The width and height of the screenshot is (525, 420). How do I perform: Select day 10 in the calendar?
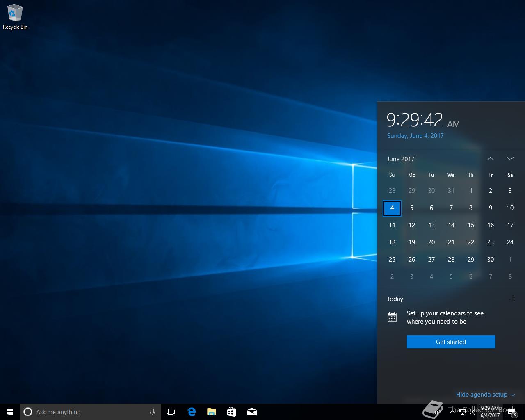[x=510, y=208]
